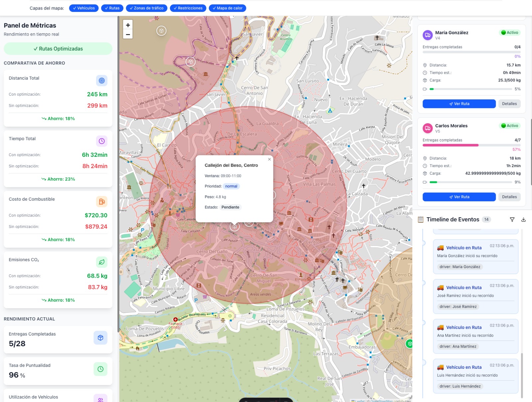Hide the Mapa de calor layer

click(x=227, y=8)
